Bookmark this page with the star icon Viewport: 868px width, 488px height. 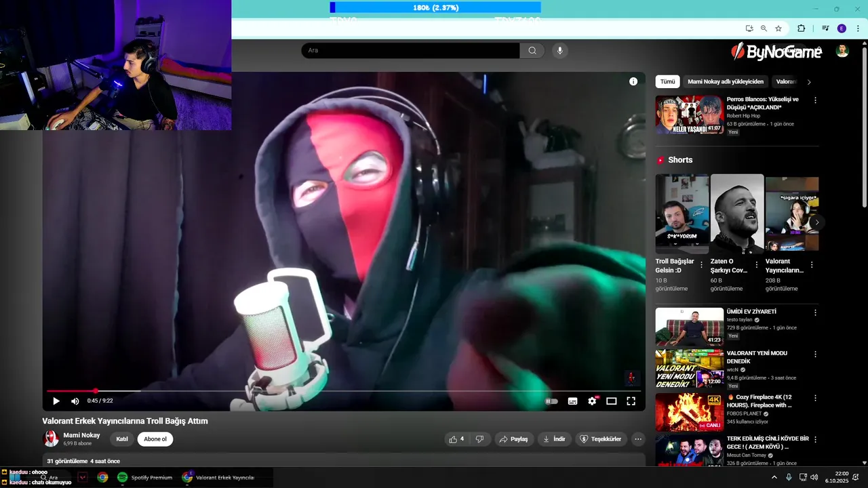(778, 28)
